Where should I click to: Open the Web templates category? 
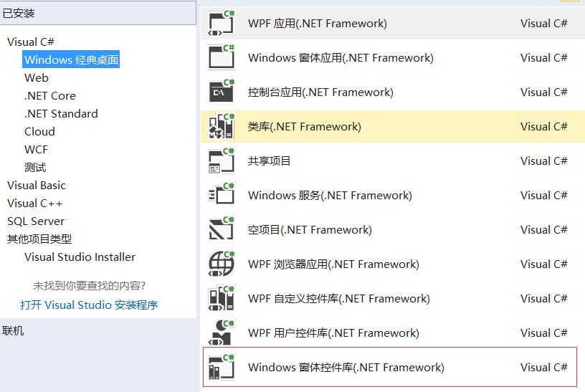[37, 77]
